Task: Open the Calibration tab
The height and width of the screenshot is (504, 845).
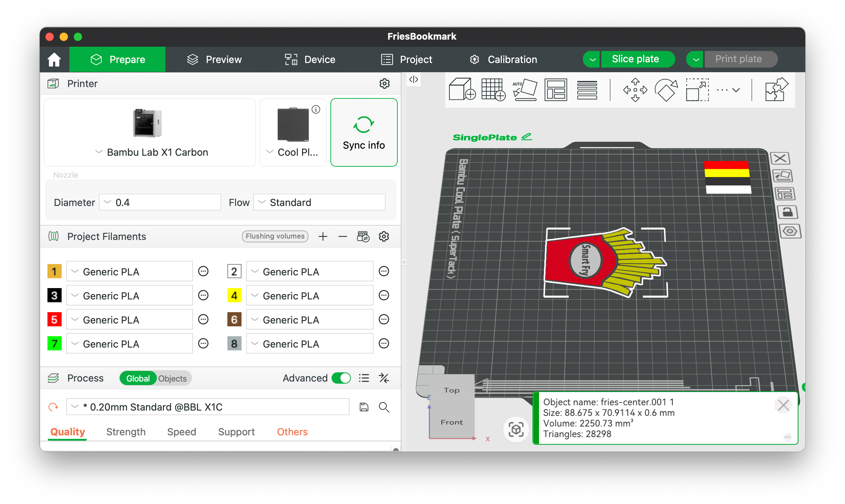Action: pyautogui.click(x=503, y=59)
